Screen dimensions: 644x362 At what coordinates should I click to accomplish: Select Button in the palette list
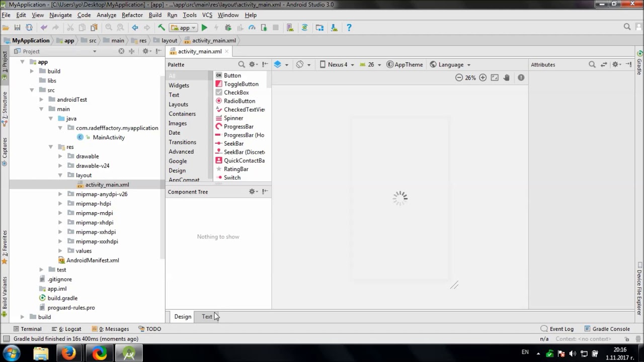pyautogui.click(x=232, y=75)
